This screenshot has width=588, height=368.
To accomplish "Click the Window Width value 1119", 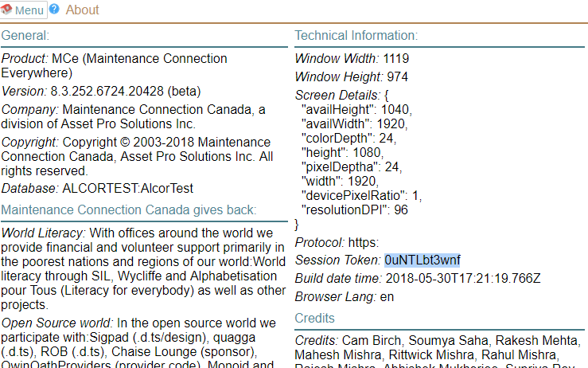I will (x=396, y=59).
